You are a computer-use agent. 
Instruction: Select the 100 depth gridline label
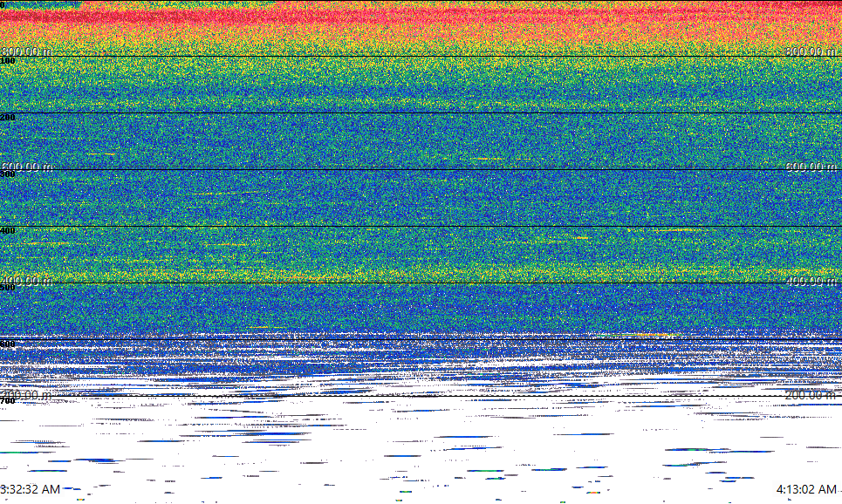pyautogui.click(x=8, y=61)
